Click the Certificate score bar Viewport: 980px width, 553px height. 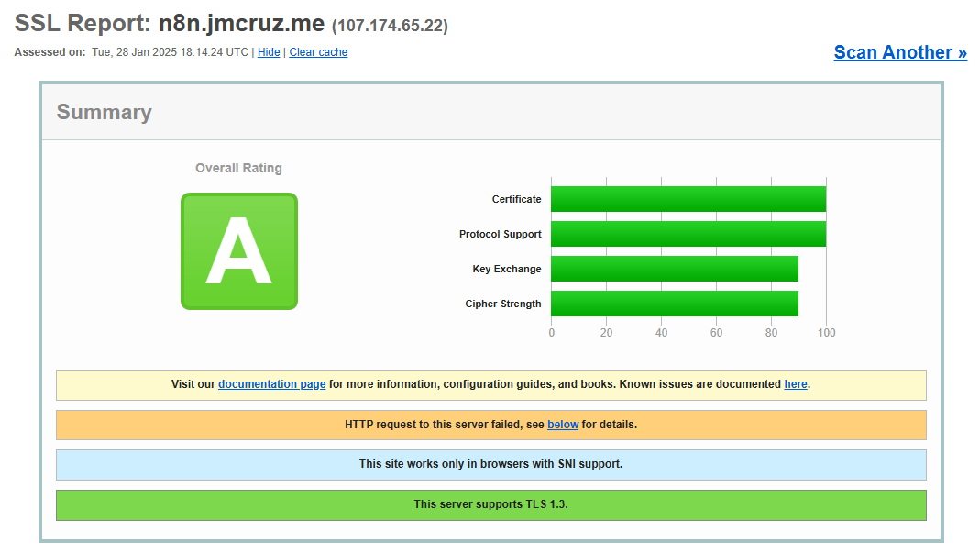click(688, 199)
